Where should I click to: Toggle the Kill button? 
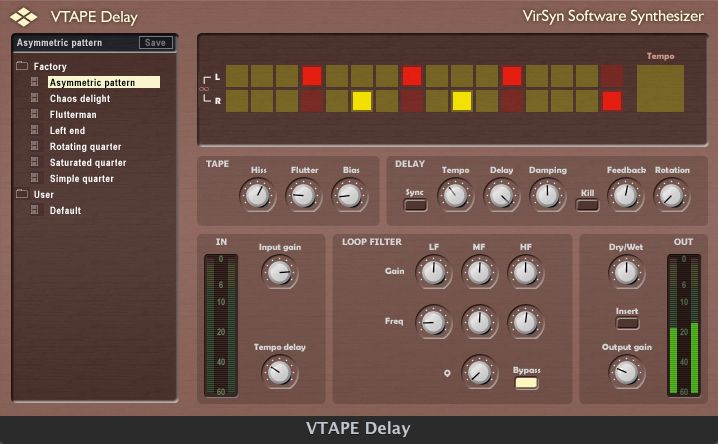[587, 205]
